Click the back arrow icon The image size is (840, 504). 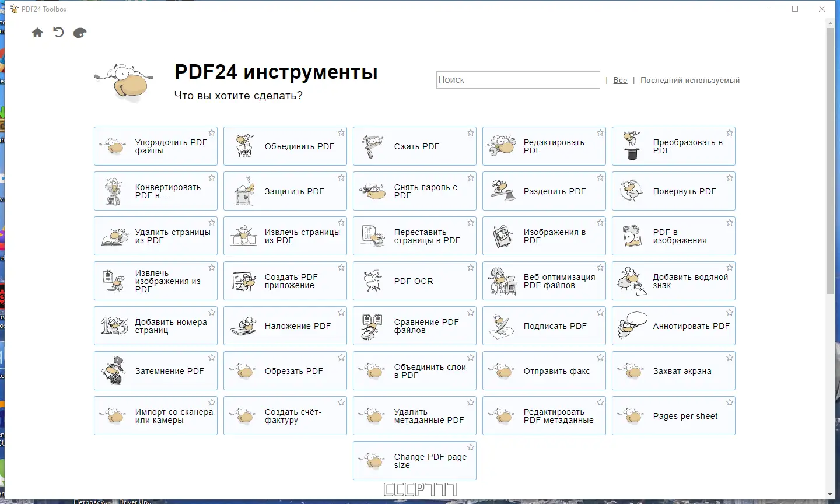[x=58, y=33]
